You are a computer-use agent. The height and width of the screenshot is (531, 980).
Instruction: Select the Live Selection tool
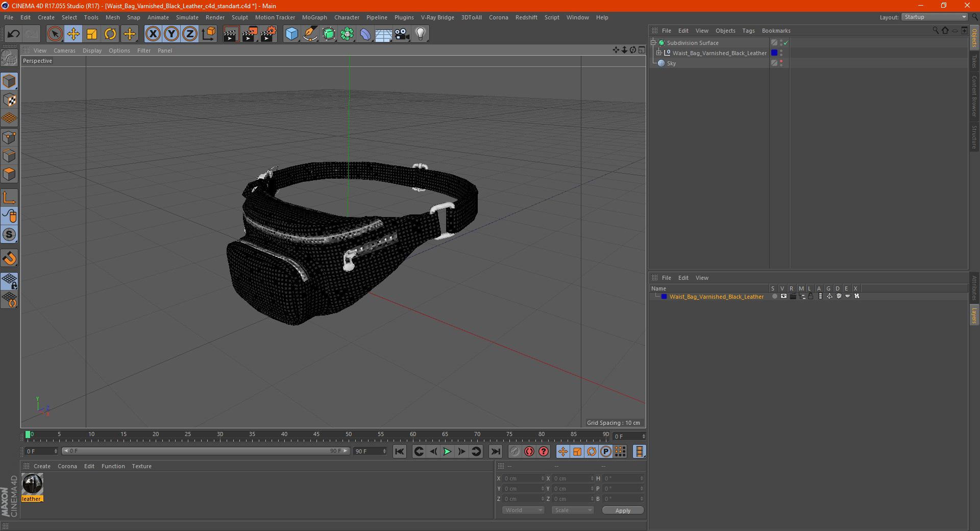coord(55,34)
